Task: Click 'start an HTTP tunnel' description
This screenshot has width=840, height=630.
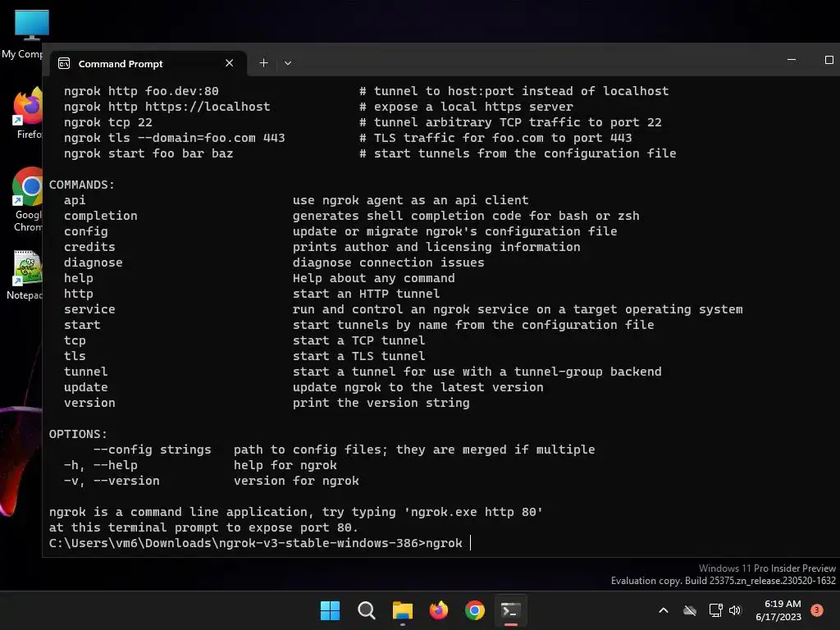Action: click(x=367, y=294)
